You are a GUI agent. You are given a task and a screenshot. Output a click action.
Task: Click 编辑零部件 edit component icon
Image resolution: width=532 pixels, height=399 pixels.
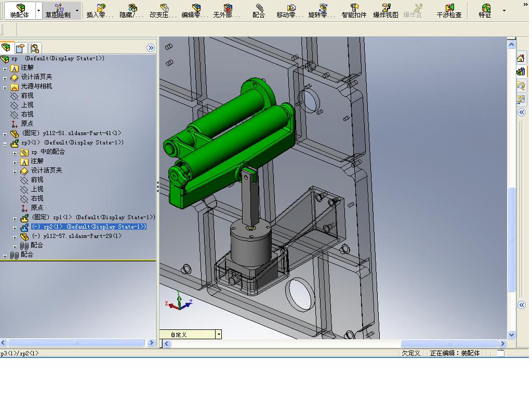click(x=195, y=10)
